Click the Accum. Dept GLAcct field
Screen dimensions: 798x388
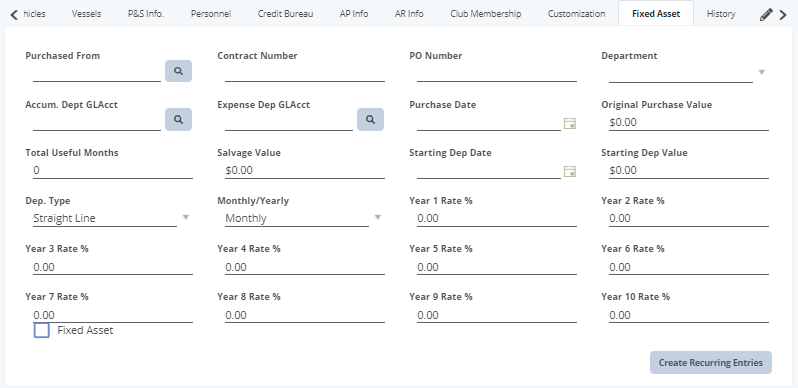97,123
